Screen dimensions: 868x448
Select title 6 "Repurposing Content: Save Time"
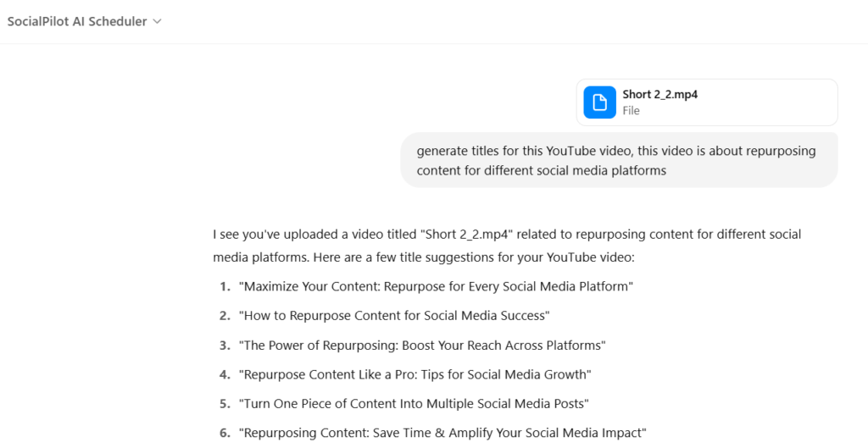[442, 433]
